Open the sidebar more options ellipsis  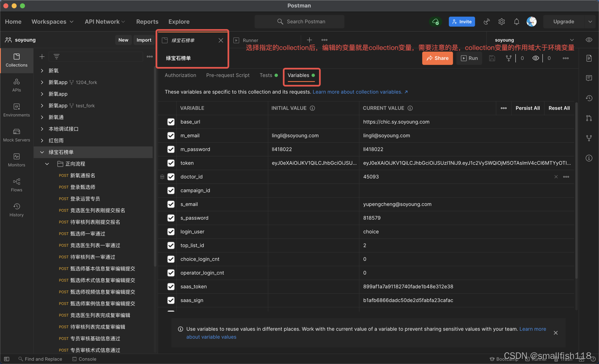pos(150,57)
